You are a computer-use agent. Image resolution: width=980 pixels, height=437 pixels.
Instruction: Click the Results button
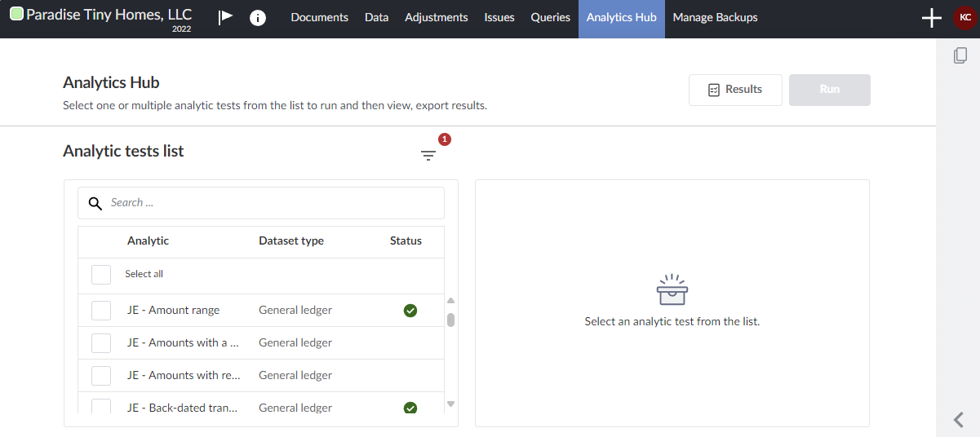pos(735,90)
